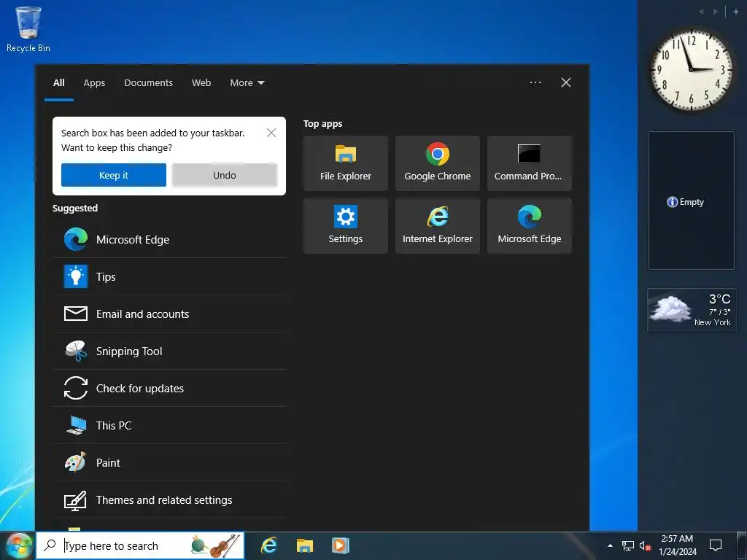Open Internet Explorer from the taskbar
This screenshot has width=747, height=560.
point(269,545)
